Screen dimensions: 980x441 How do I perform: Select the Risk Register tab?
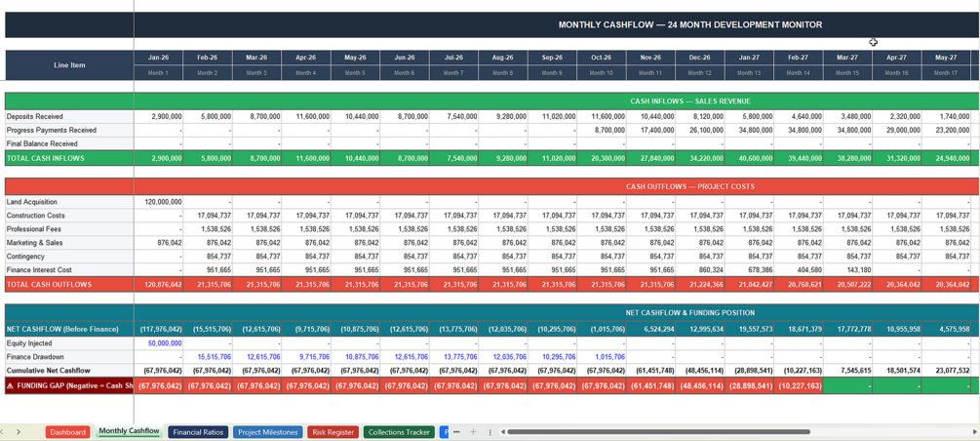point(333,432)
